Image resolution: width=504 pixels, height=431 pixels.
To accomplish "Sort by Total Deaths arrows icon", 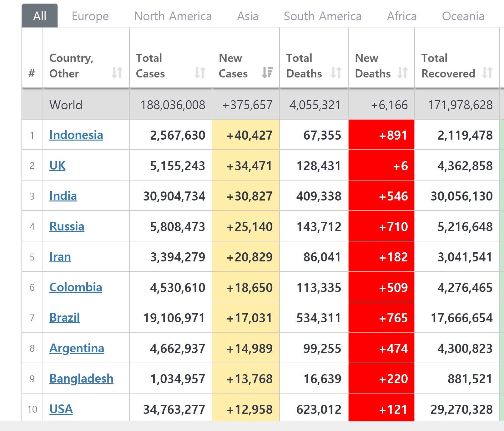I will point(336,72).
